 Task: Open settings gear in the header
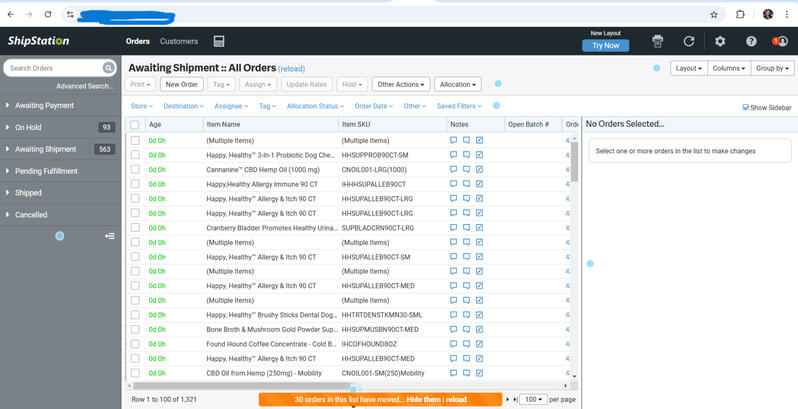coord(720,41)
